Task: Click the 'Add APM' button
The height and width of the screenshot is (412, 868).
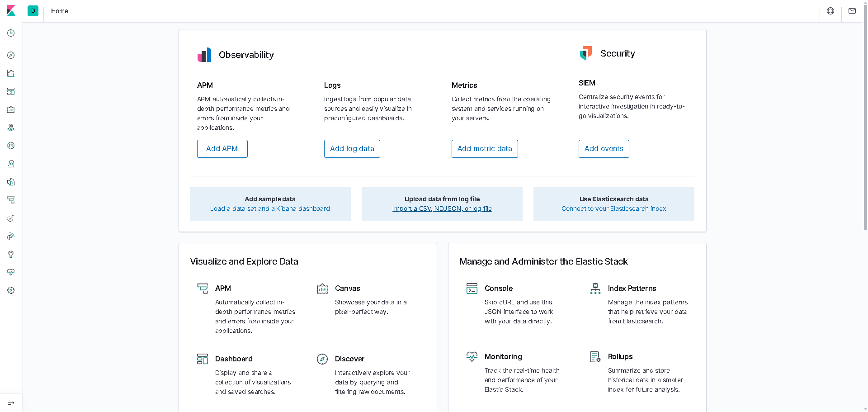Action: [222, 148]
